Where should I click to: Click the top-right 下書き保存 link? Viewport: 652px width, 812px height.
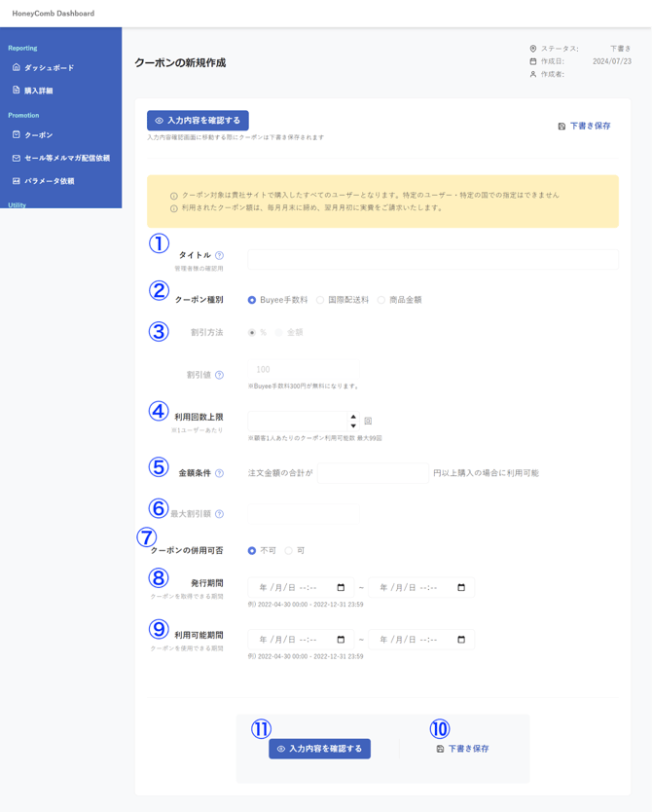(584, 126)
